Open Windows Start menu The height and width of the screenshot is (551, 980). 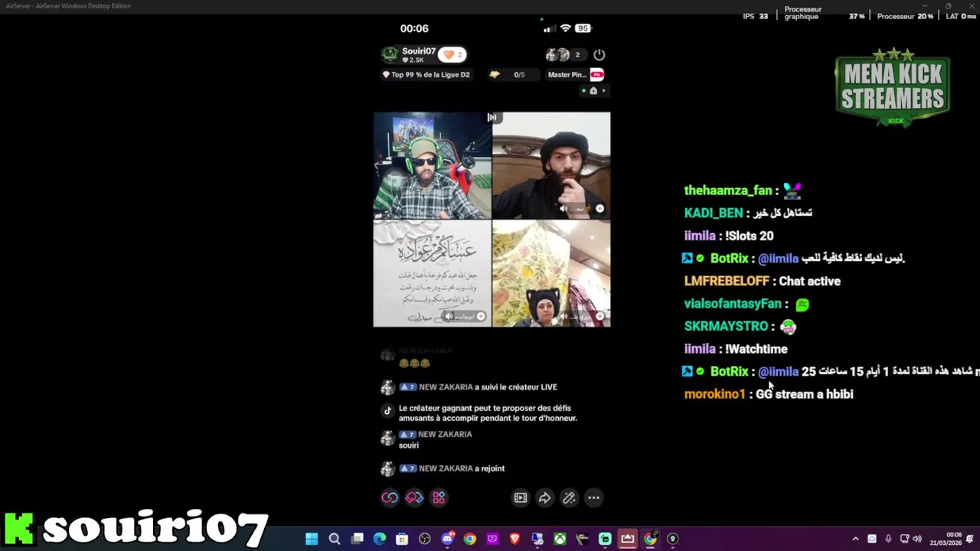pos(312,539)
